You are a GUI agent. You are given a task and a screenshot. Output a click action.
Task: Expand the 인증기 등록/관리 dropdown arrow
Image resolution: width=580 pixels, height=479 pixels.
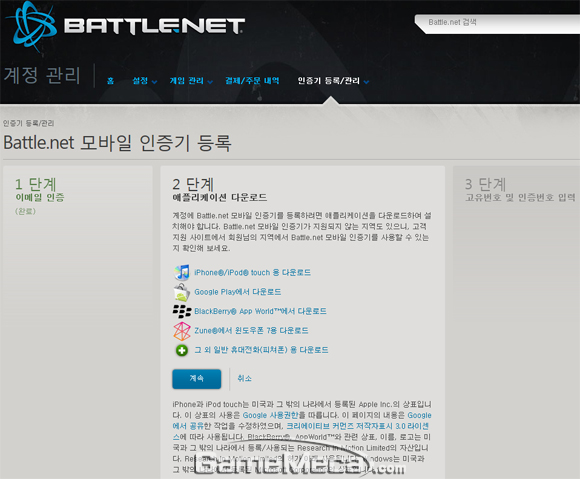pyautogui.click(x=366, y=82)
